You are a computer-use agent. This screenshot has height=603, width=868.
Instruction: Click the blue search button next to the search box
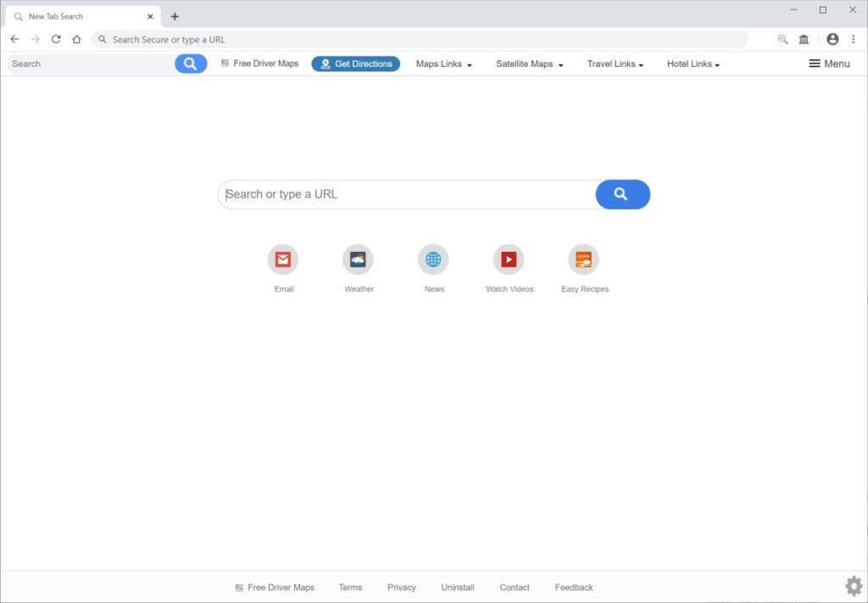point(622,194)
